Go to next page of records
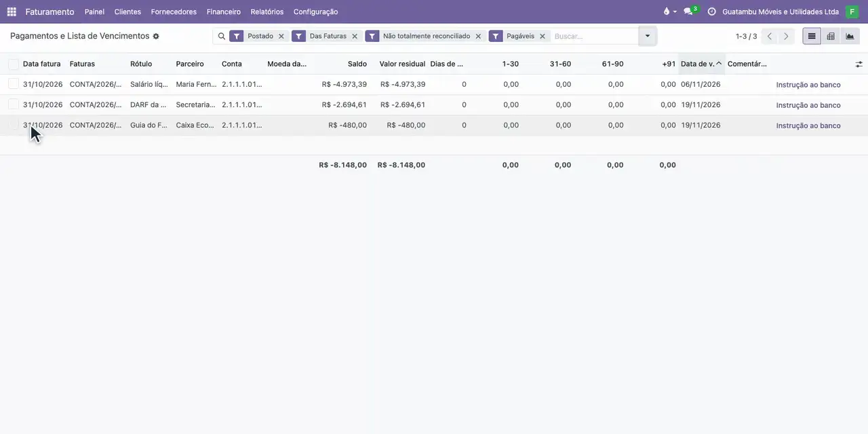 (786, 36)
